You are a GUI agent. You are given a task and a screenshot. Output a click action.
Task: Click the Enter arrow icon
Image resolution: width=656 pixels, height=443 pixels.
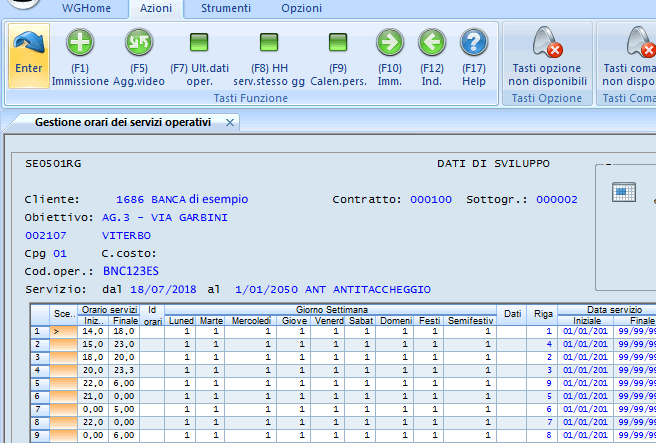click(x=29, y=43)
